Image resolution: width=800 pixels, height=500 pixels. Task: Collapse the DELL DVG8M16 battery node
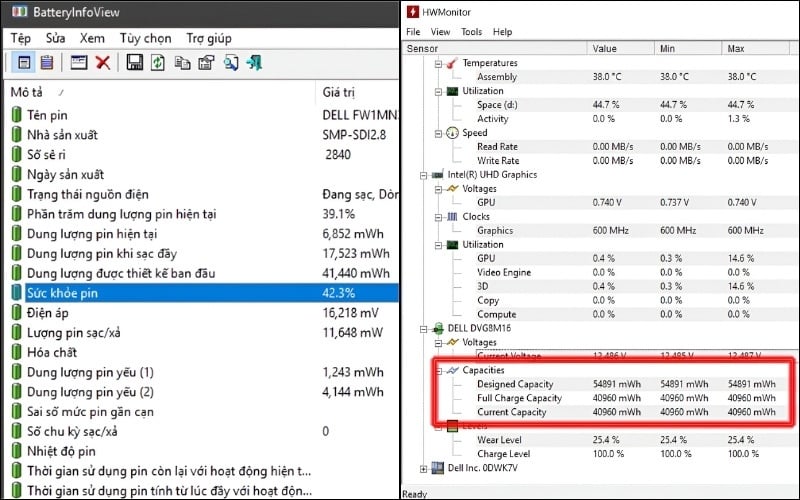pos(424,328)
